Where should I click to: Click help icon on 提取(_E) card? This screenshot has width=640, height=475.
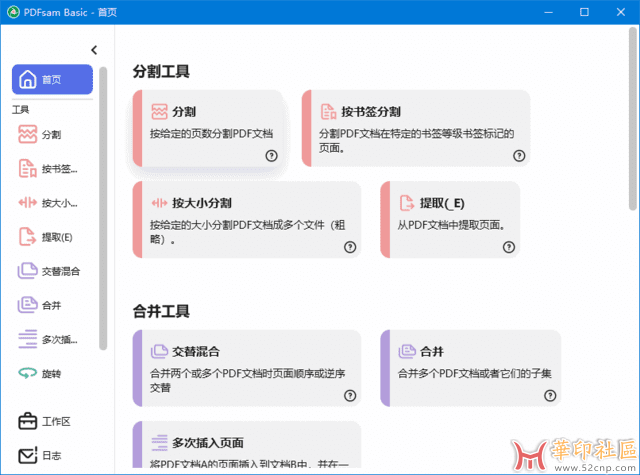[508, 246]
